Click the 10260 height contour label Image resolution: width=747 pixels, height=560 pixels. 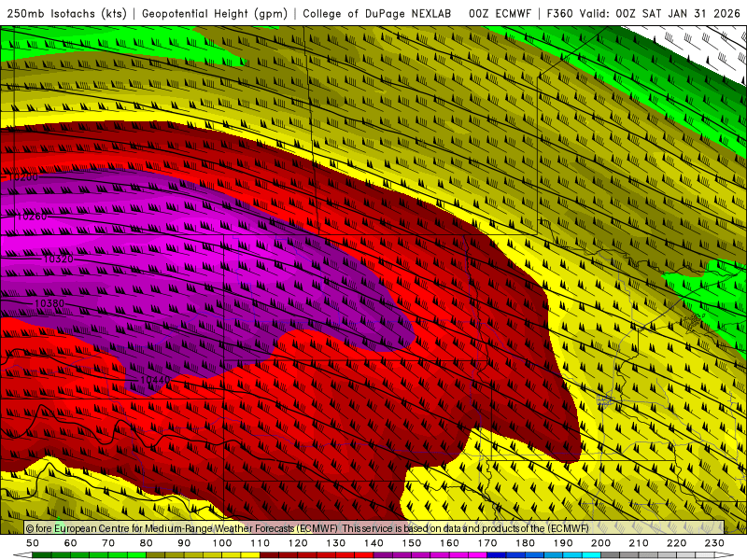click(x=32, y=217)
